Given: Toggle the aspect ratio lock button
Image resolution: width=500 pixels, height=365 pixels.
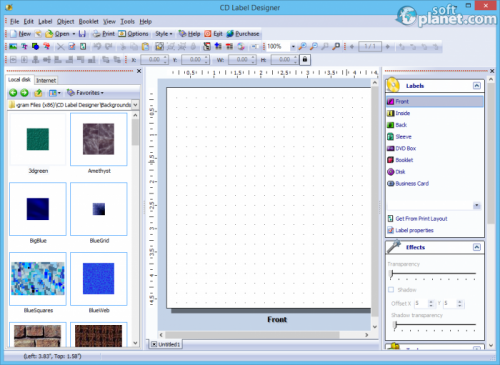Looking at the screenshot, I should coord(305,60).
